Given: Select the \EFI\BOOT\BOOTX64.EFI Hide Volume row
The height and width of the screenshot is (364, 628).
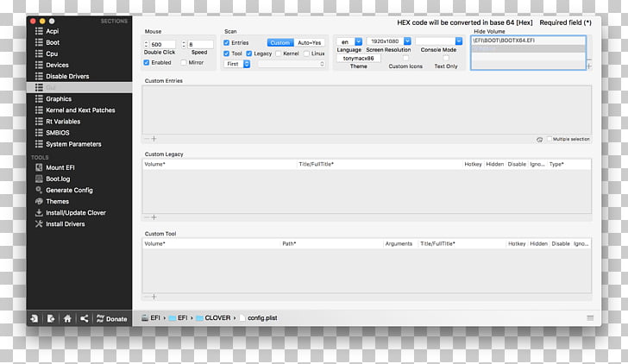Looking at the screenshot, I should [x=528, y=41].
